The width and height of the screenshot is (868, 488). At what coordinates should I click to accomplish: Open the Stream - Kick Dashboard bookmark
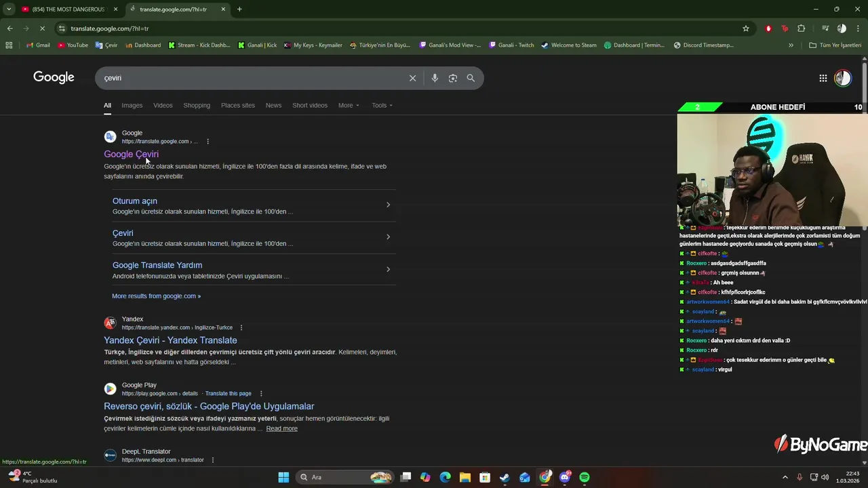[x=199, y=45]
